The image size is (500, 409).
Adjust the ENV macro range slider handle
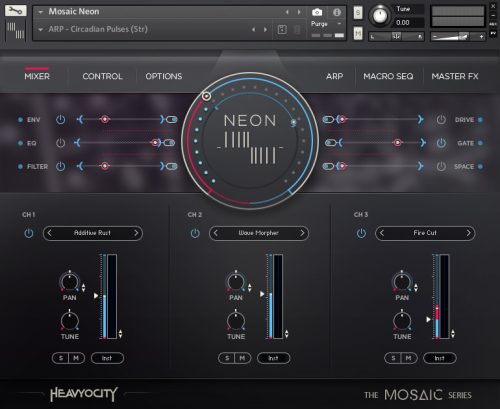(x=105, y=119)
